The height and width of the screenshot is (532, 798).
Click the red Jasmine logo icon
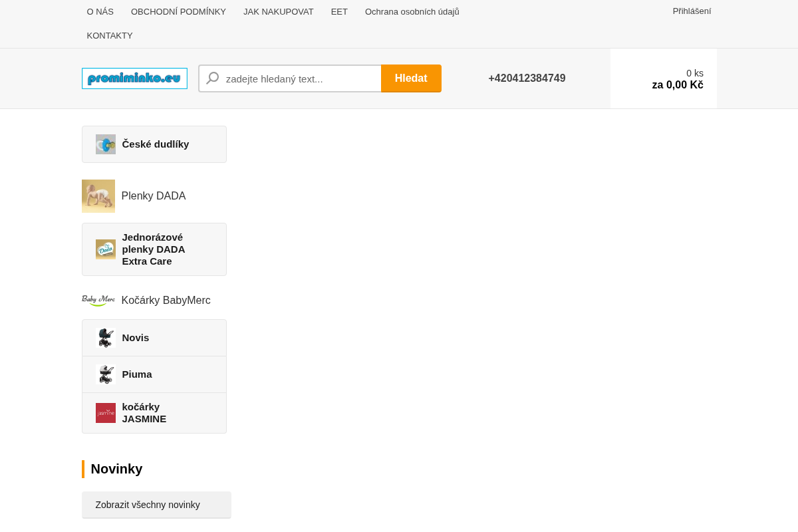[106, 413]
